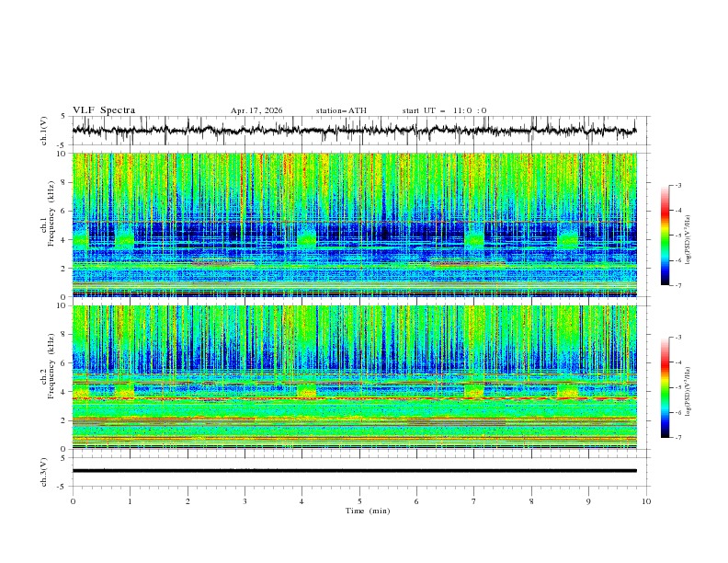Click the "ch.1(V)" waveform axis label
The width and height of the screenshot is (728, 563).
click(44, 131)
